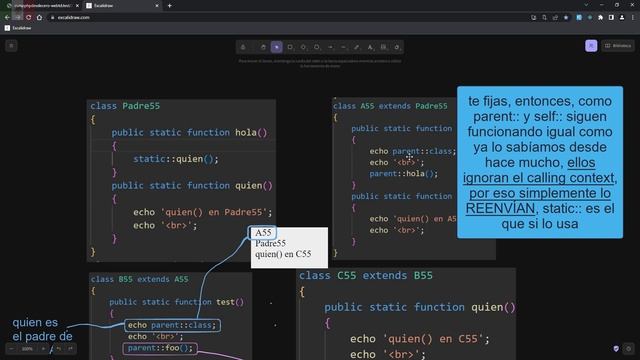Click the 'quien es el padre de' annotation text
Screen dimensions: 640x360
pos(42,329)
